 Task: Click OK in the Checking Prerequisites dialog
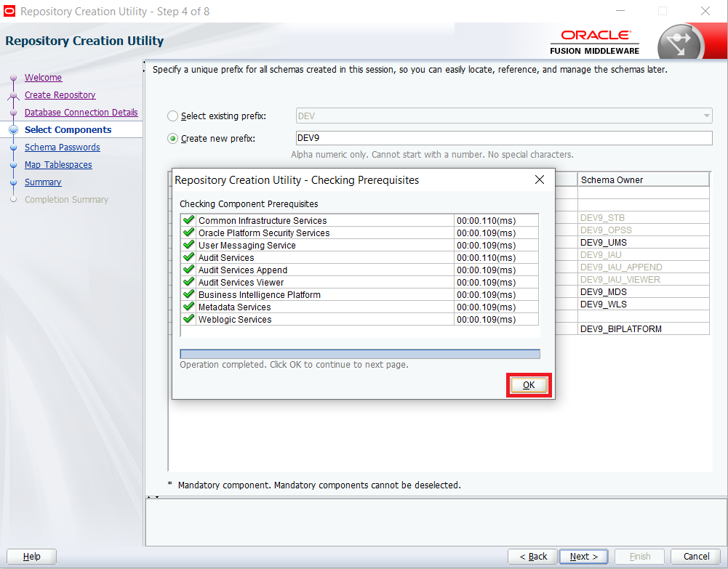(x=528, y=385)
